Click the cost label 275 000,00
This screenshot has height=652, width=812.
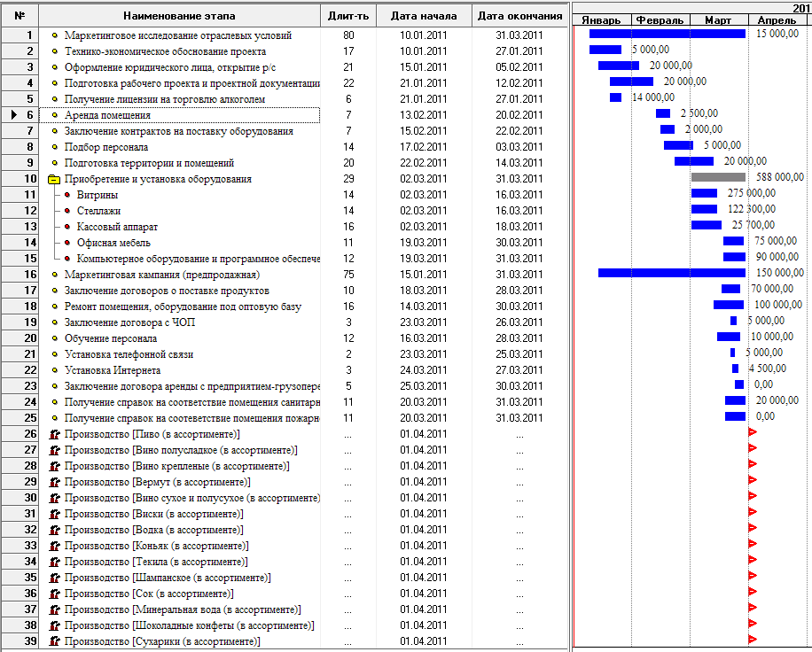click(752, 193)
